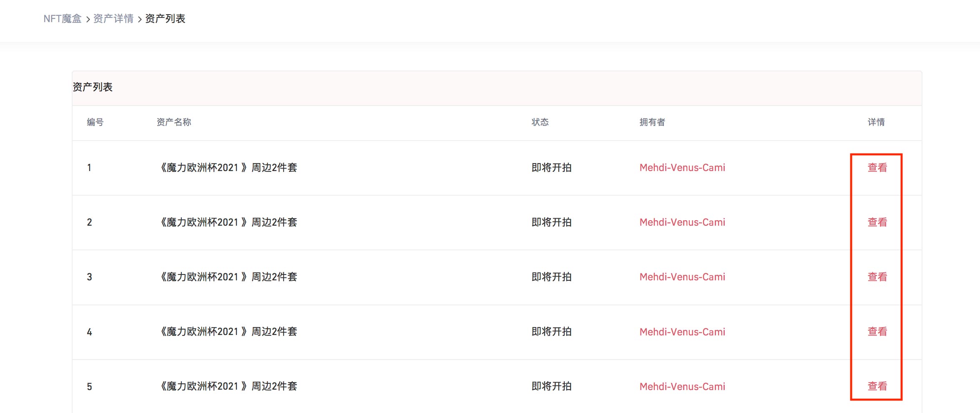980x413 pixels.
Task: View details of asset number 3
Action: (877, 277)
